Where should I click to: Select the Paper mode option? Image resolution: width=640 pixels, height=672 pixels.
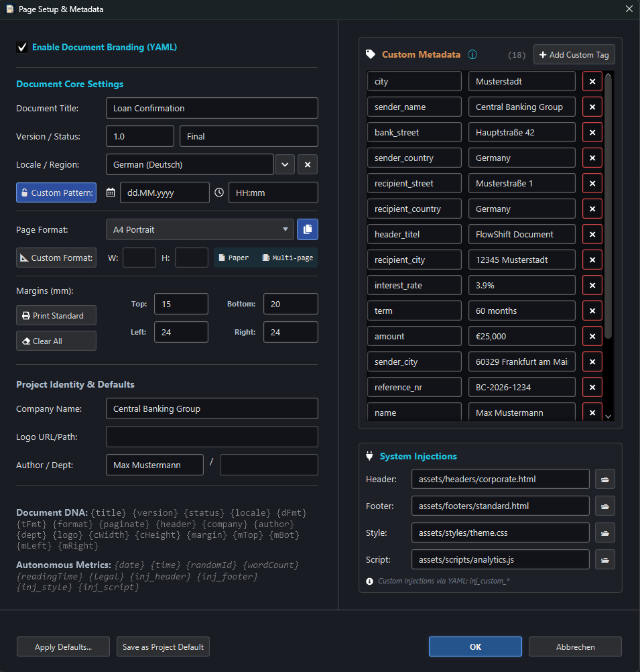pos(234,258)
